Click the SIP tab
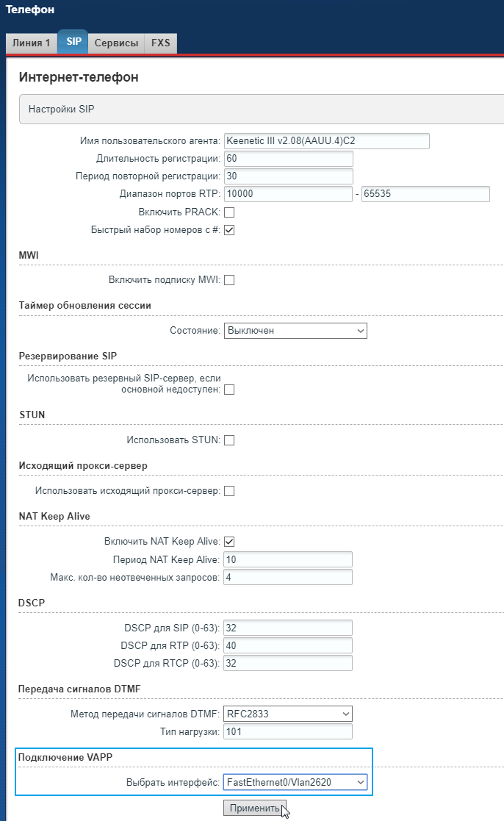The width and height of the screenshot is (504, 821). click(x=73, y=42)
